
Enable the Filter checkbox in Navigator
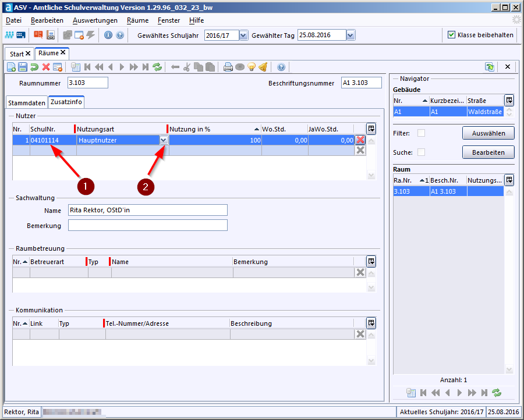click(x=421, y=133)
